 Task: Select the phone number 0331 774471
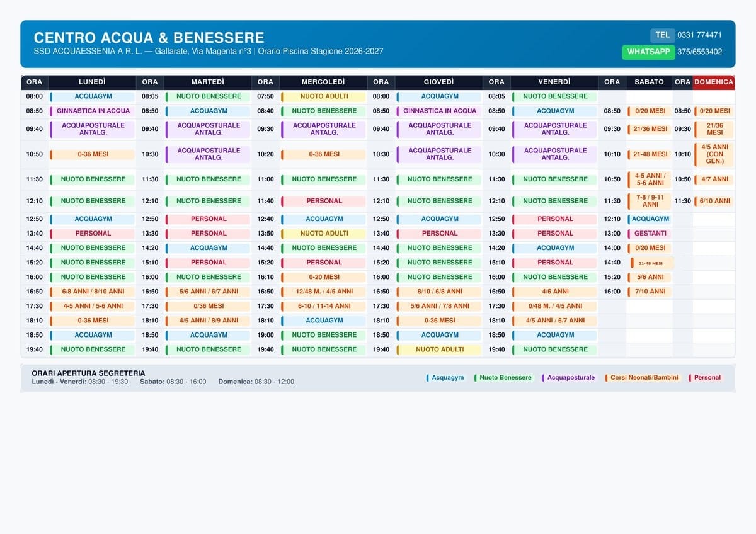pyautogui.click(x=699, y=35)
